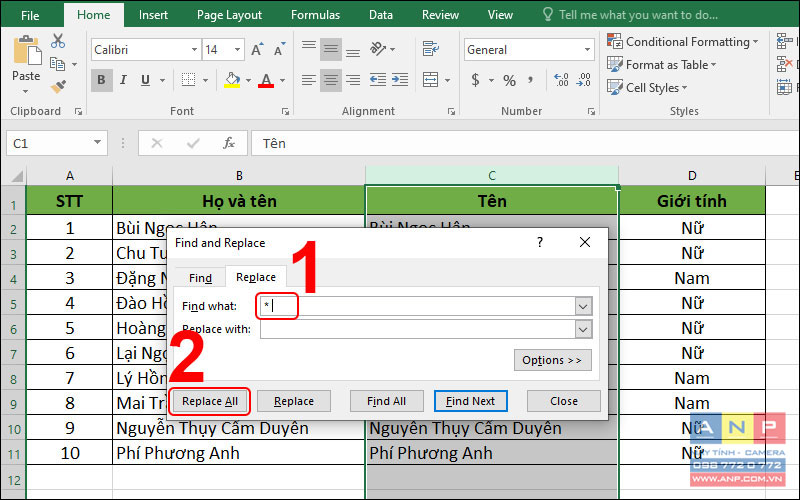Switch to the Insert ribbon tab
The height and width of the screenshot is (500, 800).
click(x=153, y=15)
